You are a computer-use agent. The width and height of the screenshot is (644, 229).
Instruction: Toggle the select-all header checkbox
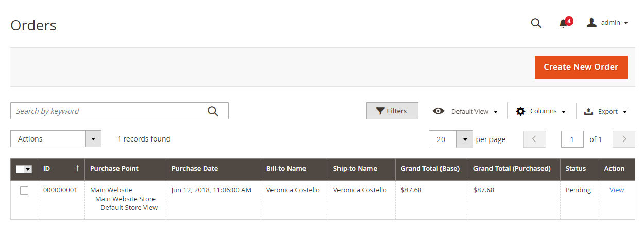[x=20, y=169]
